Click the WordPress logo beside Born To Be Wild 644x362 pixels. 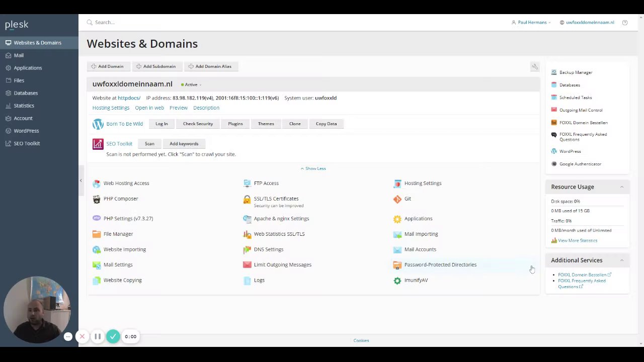pyautogui.click(x=98, y=124)
